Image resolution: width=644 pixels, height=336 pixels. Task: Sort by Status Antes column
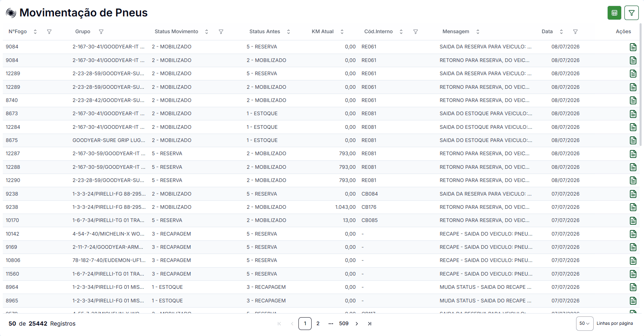click(x=288, y=32)
